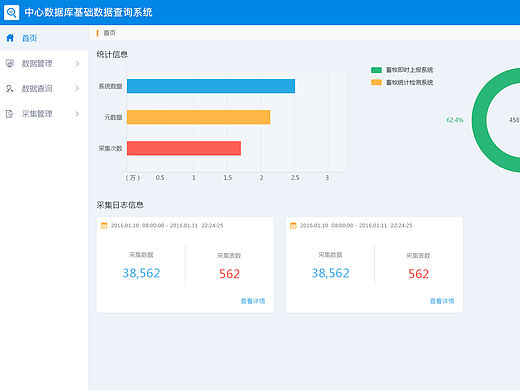Viewport: 520px width, 390px height.
Task: Click 采集数据 label on first card
Action: click(141, 255)
